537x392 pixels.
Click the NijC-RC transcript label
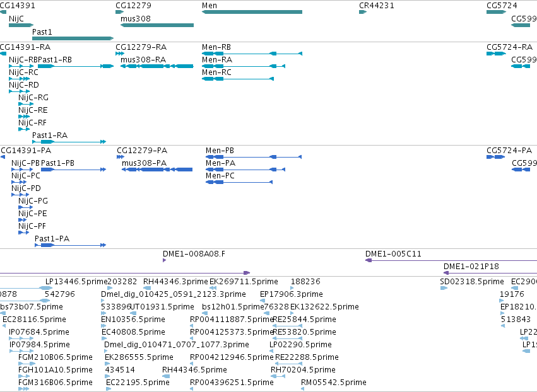click(x=23, y=72)
